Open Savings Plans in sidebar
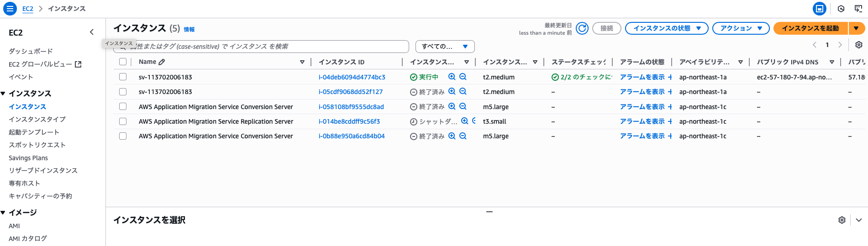868x246 pixels. pos(28,158)
